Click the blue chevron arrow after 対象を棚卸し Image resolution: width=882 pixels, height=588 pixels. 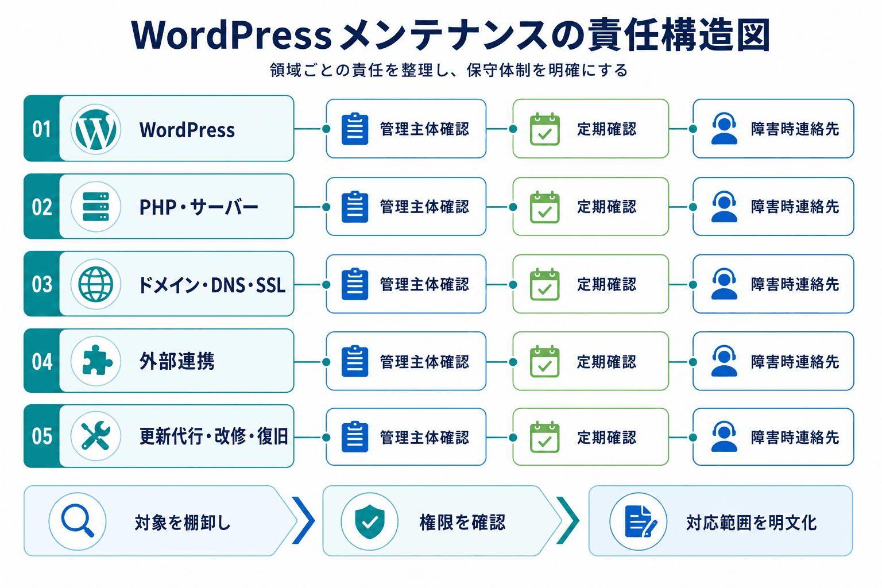click(304, 520)
